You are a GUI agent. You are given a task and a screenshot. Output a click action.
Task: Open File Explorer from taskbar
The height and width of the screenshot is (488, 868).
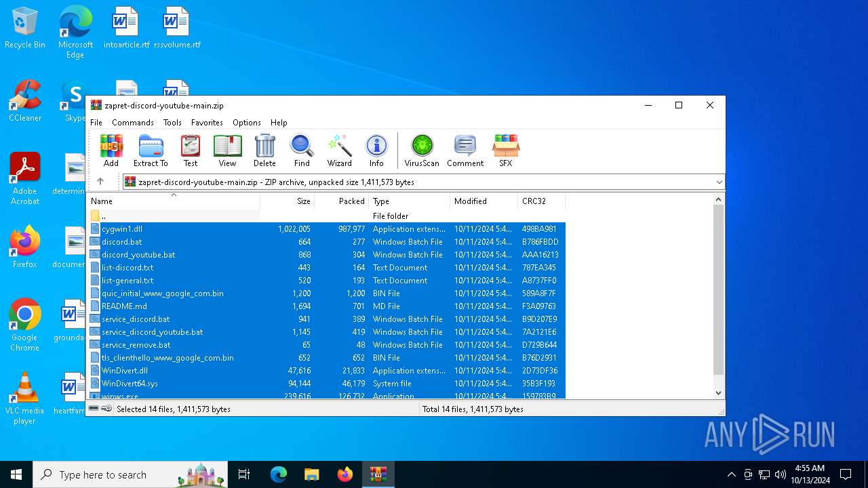click(311, 474)
